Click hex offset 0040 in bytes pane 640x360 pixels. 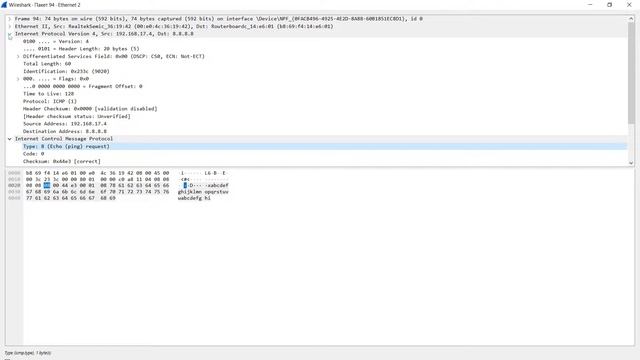pyautogui.click(x=14, y=198)
